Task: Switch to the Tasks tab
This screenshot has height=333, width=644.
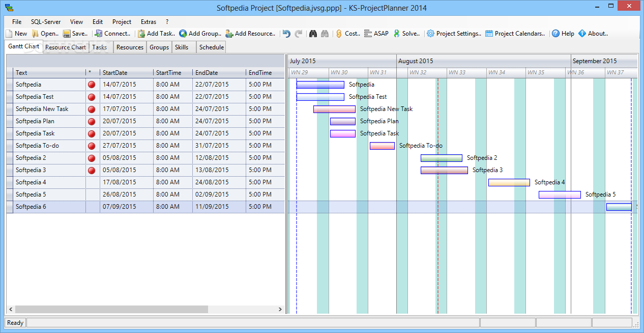Action: click(x=100, y=47)
